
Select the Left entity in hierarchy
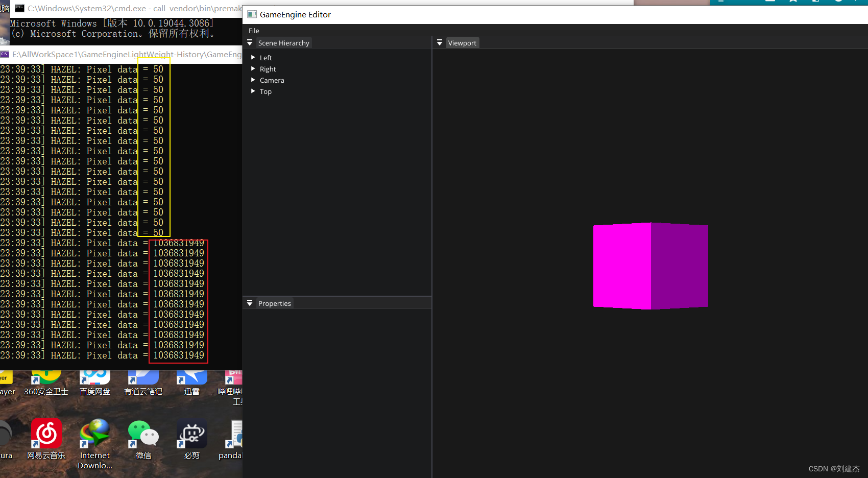pos(266,58)
